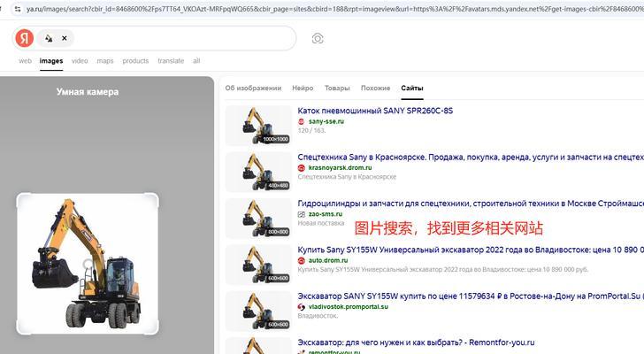Open the products tab
Viewport: 644px width, 354px height.
point(135,61)
